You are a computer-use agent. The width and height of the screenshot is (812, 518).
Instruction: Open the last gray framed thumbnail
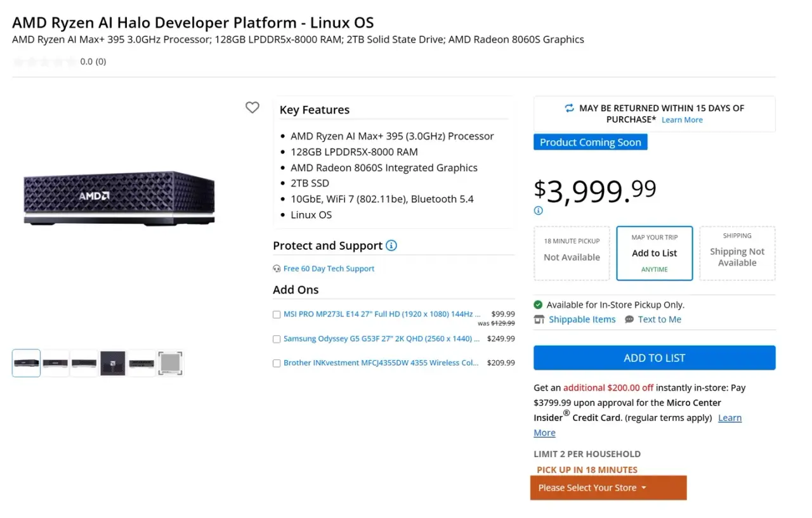[170, 363]
